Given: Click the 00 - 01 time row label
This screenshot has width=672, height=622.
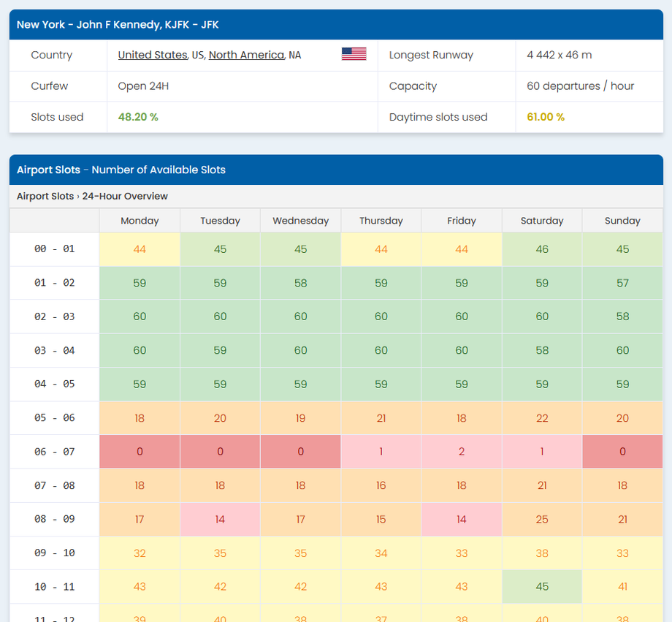Looking at the screenshot, I should 54,249.
